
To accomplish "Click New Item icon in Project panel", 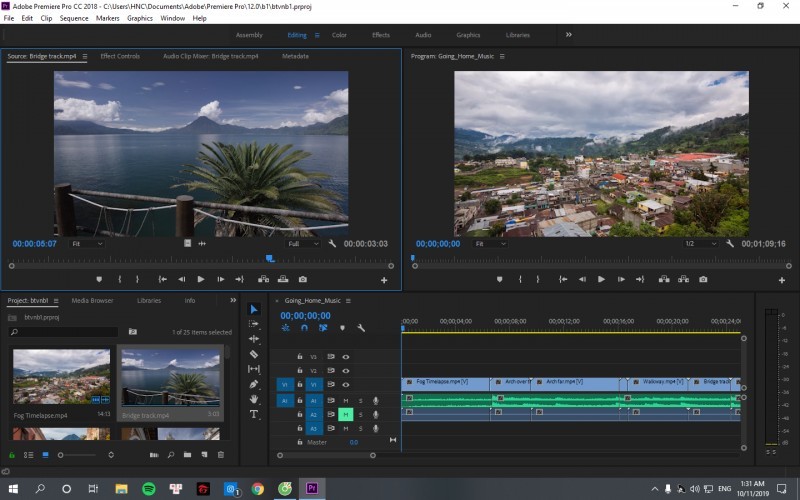I will 204,455.
